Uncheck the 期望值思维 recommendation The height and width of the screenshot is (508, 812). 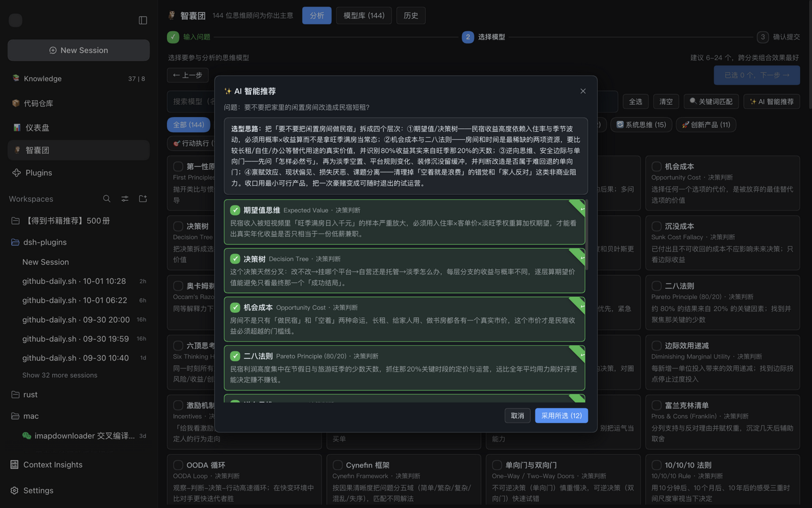235,210
